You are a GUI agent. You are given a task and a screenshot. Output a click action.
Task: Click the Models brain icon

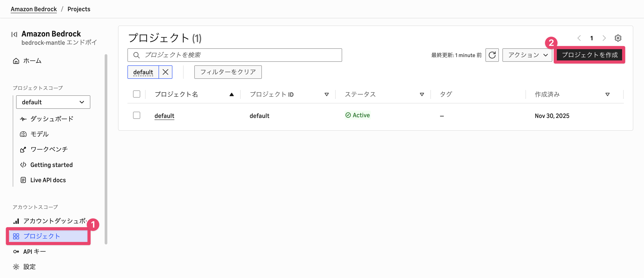point(23,134)
